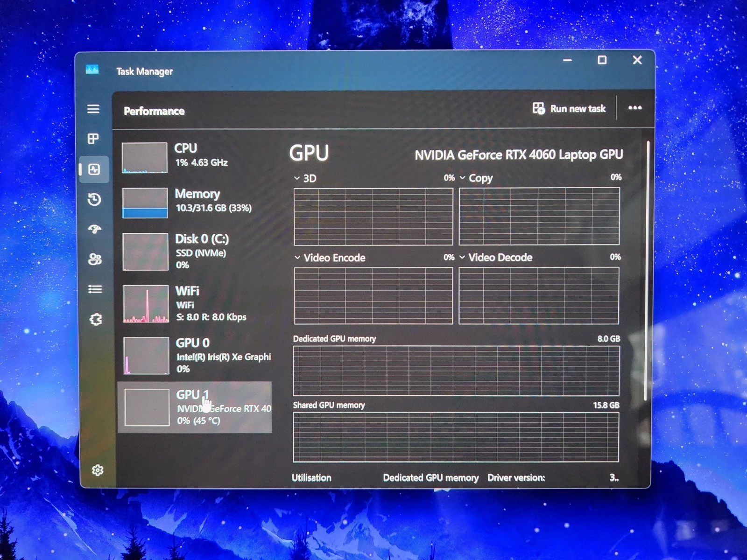Image resolution: width=747 pixels, height=560 pixels.
Task: Minimize the Task Manager window
Action: tap(567, 60)
